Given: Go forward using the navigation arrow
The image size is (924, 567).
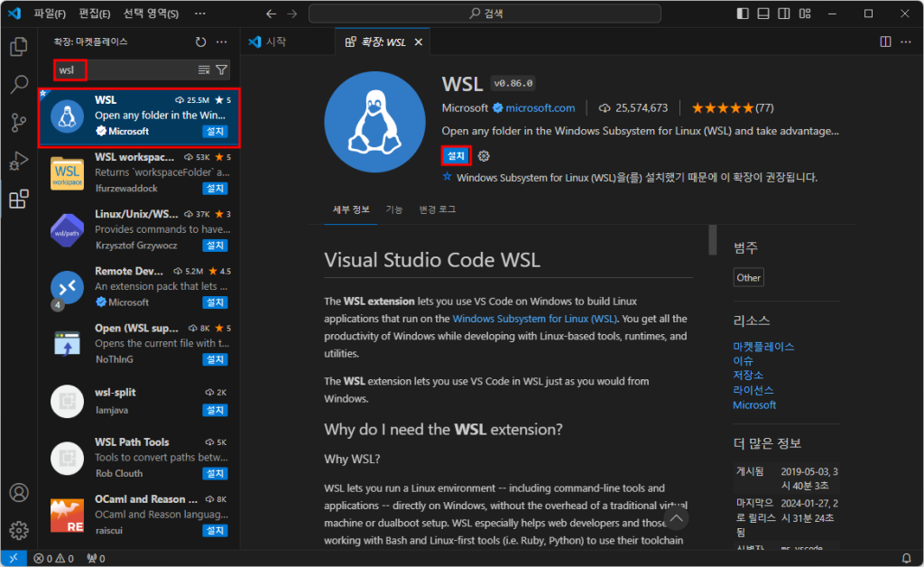Looking at the screenshot, I should pos(292,14).
